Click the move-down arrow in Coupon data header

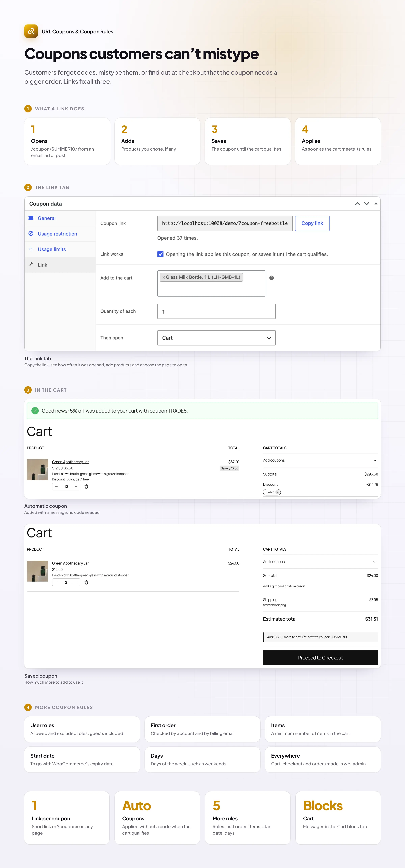[x=367, y=204]
